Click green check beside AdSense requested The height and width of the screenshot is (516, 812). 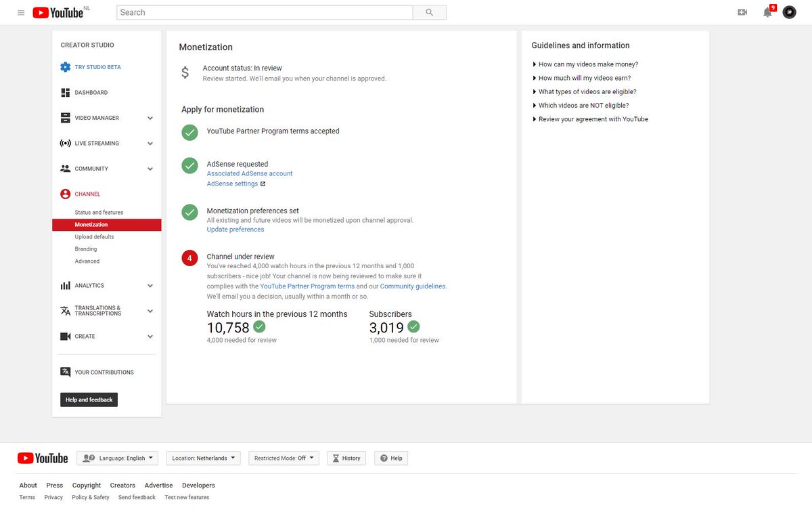point(189,166)
